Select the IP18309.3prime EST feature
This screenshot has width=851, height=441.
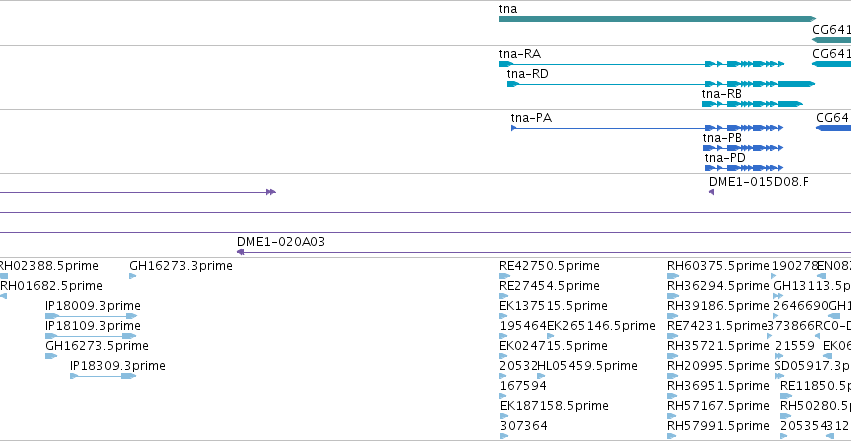103,376
